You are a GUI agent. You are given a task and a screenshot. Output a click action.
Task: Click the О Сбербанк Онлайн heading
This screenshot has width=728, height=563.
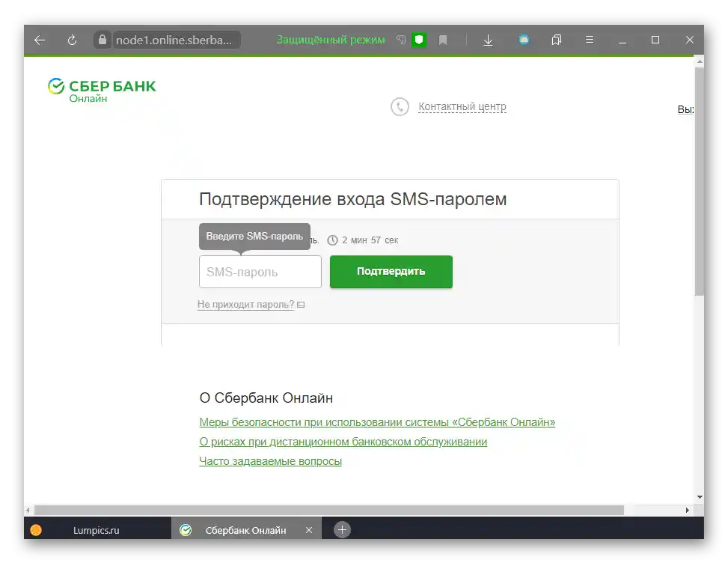tap(266, 398)
